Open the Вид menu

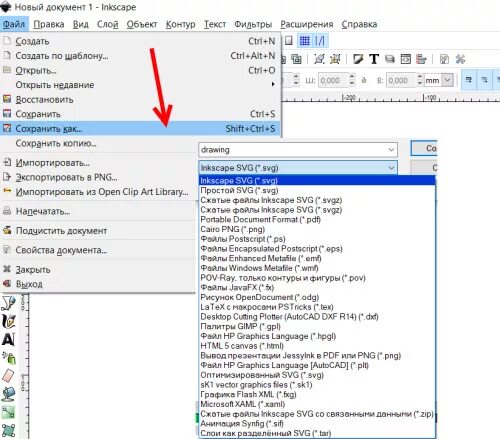(81, 24)
